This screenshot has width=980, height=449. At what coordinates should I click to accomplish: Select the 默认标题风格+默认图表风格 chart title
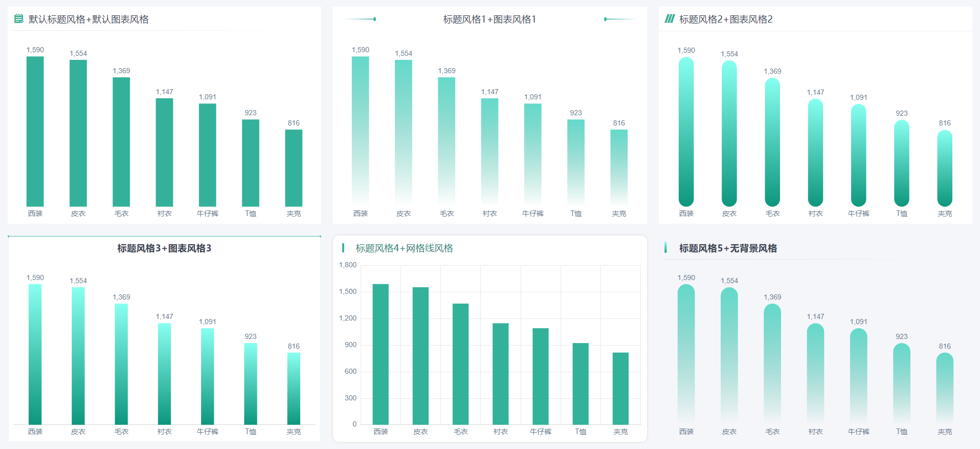88,19
